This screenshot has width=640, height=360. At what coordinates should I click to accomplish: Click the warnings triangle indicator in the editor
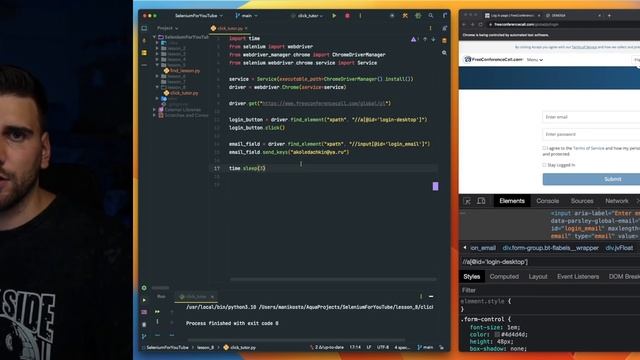coord(414,40)
